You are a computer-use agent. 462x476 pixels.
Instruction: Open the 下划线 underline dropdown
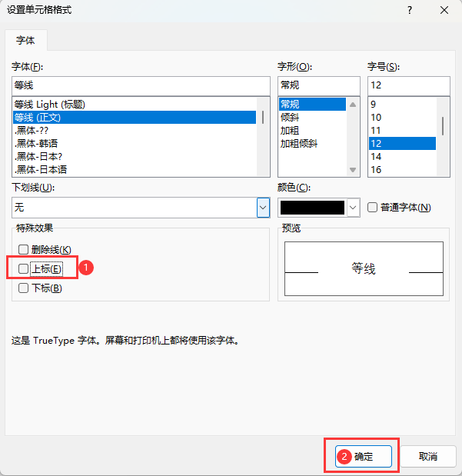tap(263, 208)
